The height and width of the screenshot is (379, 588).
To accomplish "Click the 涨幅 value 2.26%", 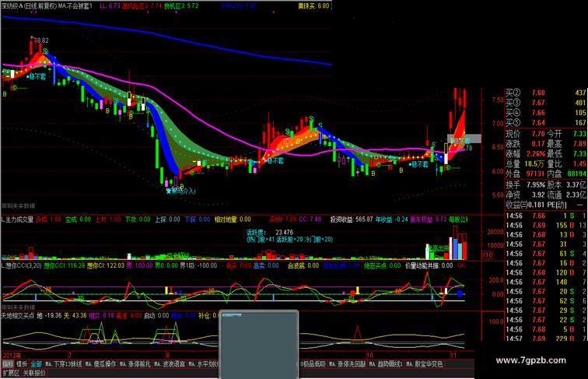I will [x=536, y=154].
